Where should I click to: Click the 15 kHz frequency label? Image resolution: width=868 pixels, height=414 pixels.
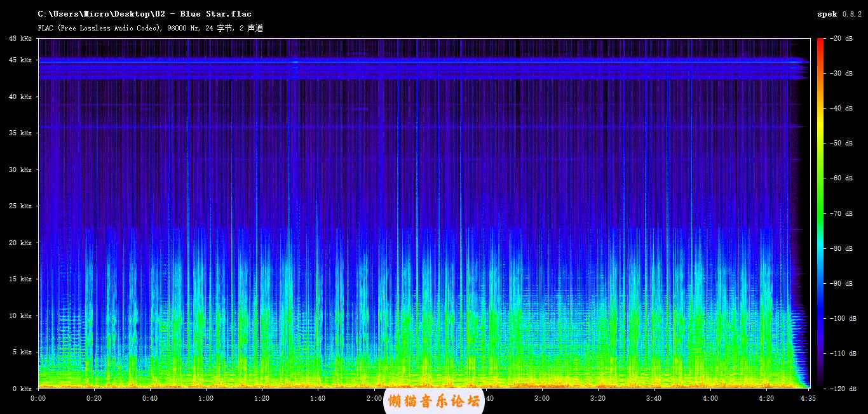(20, 279)
